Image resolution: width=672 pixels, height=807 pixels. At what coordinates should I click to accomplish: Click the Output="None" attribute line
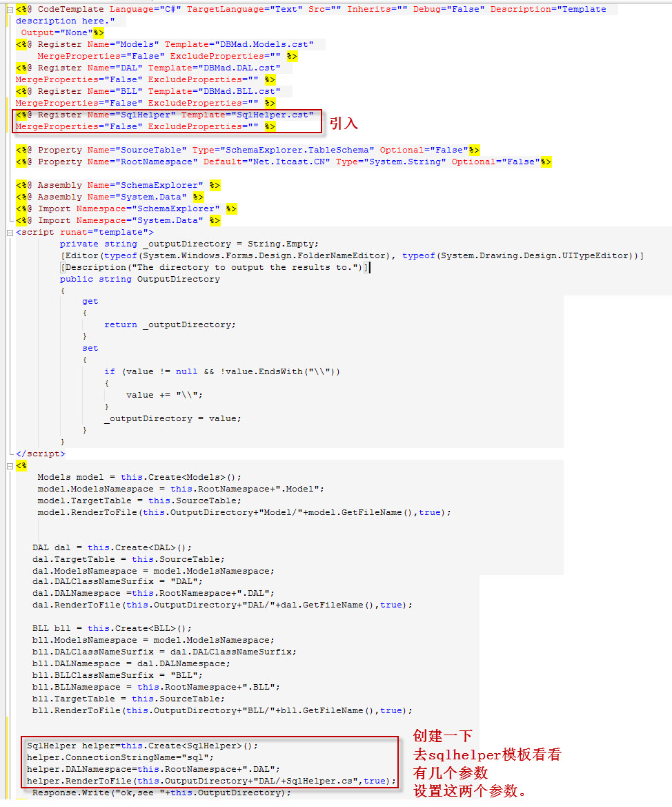point(57,32)
